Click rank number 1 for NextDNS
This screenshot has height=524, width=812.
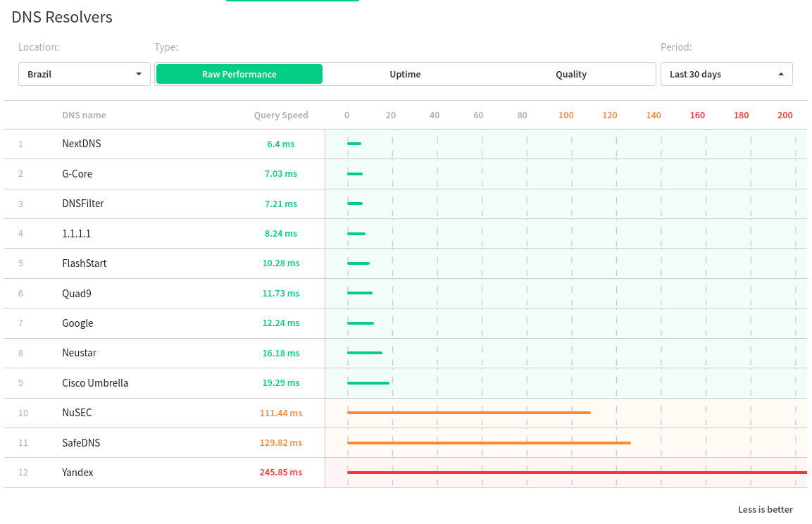[20, 144]
